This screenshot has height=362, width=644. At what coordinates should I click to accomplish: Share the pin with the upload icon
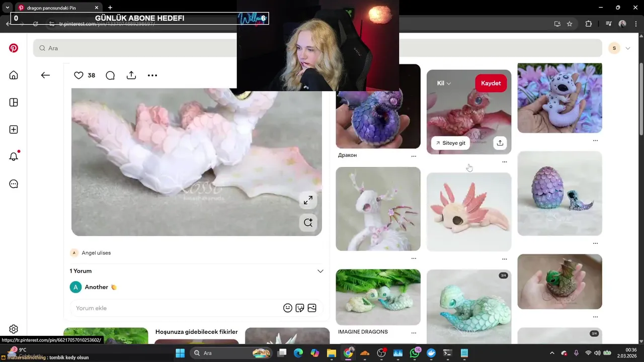(131, 75)
